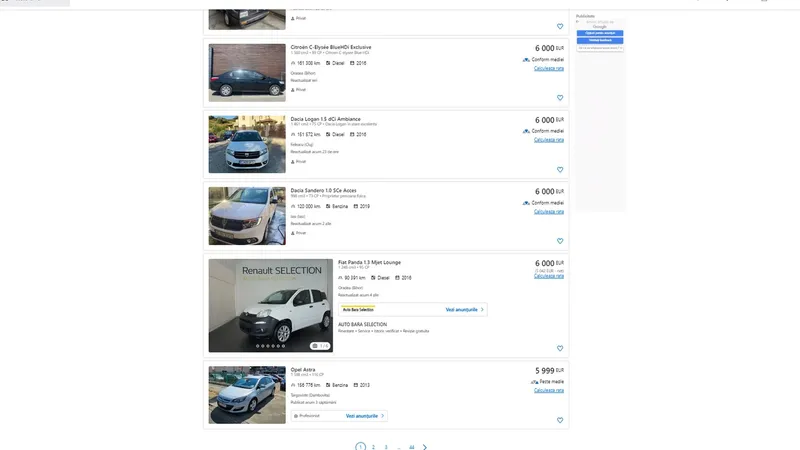This screenshot has width=800, height=450.
Task: Go to page 3 of results
Action: tap(386, 447)
